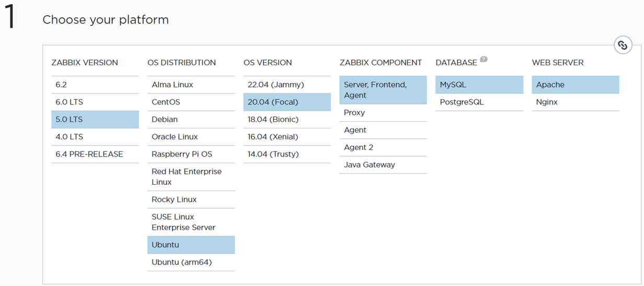Click the OS DISTRIBUTION column heading
The image size is (644, 286).
[x=182, y=63]
